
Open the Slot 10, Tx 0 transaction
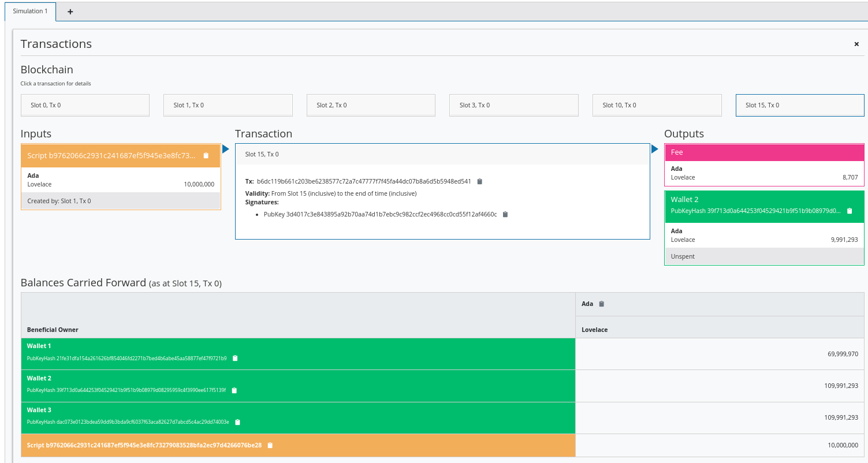pos(657,105)
